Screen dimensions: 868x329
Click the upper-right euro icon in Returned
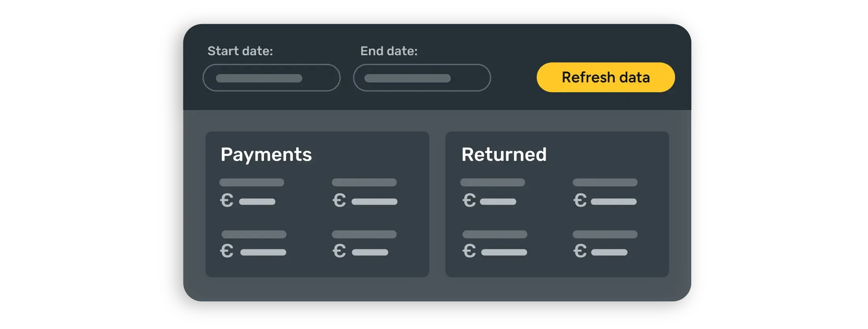(580, 200)
